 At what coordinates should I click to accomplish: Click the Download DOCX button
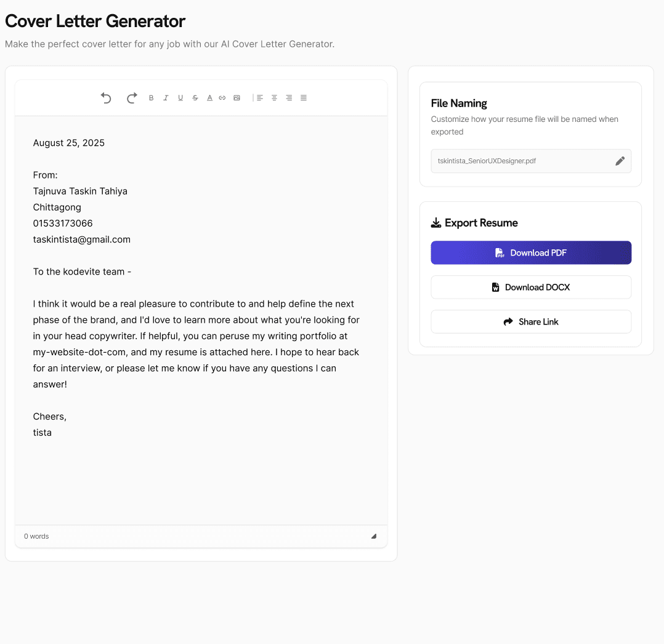531,287
